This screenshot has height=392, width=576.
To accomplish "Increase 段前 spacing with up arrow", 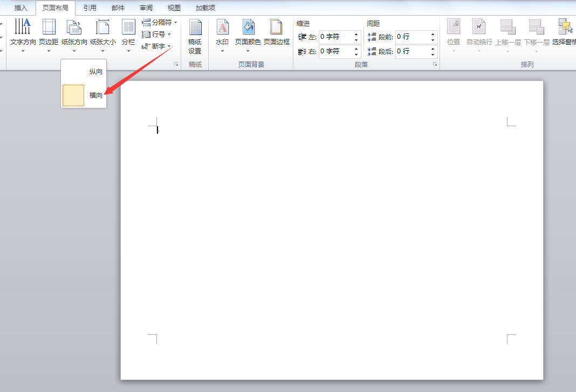I will pyautogui.click(x=433, y=34).
